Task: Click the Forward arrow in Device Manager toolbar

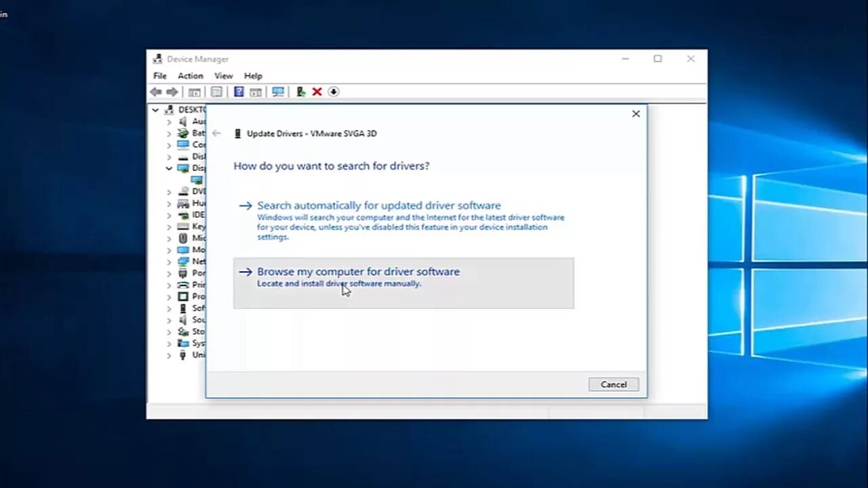Action: click(172, 91)
